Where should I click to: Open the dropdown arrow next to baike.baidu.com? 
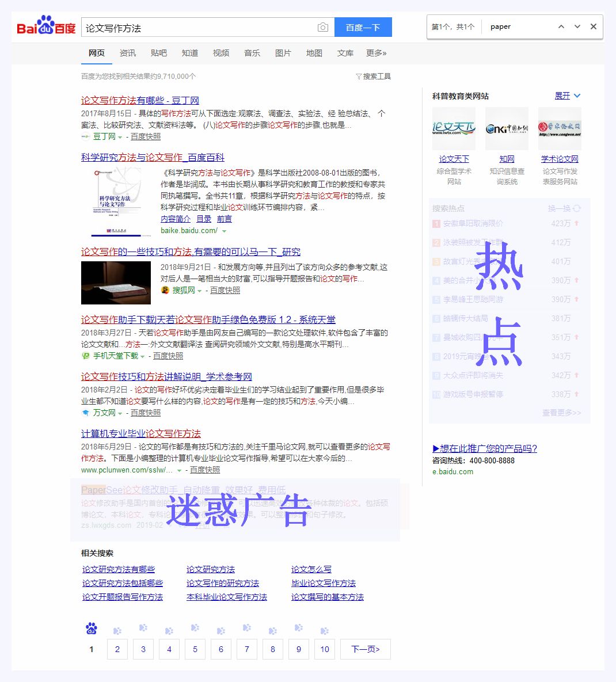point(225,231)
